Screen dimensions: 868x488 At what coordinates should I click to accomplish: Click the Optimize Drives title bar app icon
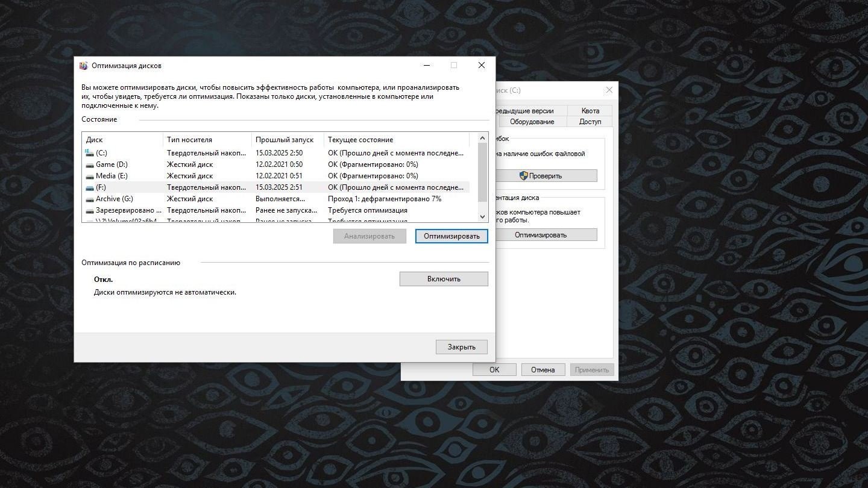(84, 66)
